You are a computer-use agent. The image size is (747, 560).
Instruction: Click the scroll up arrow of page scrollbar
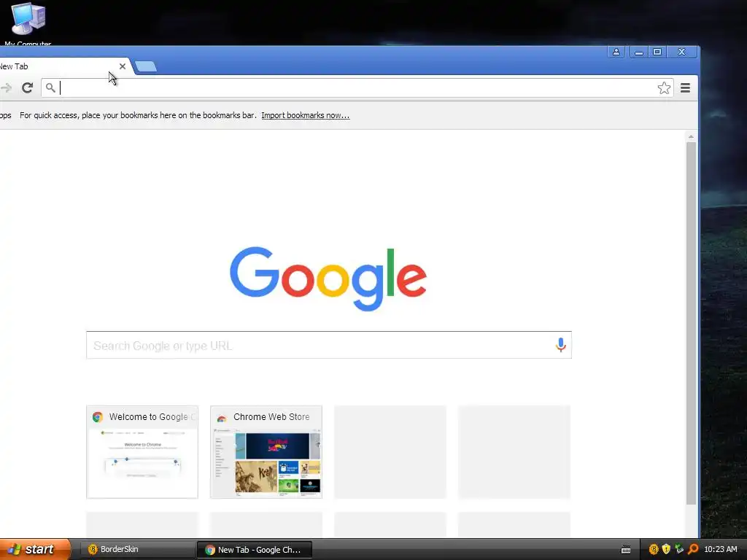(691, 136)
